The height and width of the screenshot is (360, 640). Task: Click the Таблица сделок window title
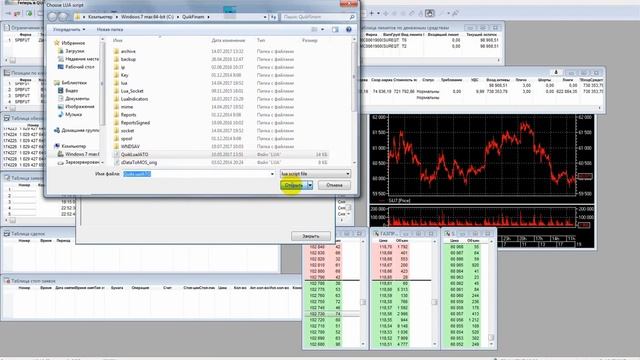(28, 233)
